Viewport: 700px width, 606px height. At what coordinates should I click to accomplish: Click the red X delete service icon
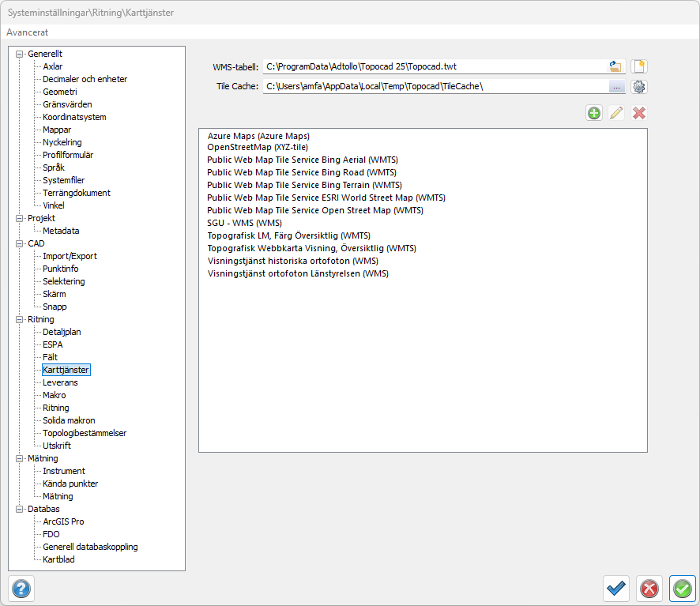639,113
